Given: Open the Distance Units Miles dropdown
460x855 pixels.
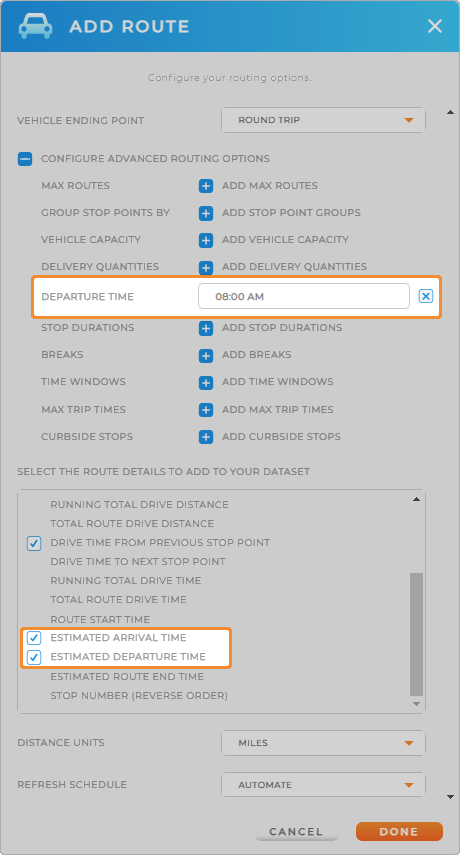Looking at the screenshot, I should (323, 743).
